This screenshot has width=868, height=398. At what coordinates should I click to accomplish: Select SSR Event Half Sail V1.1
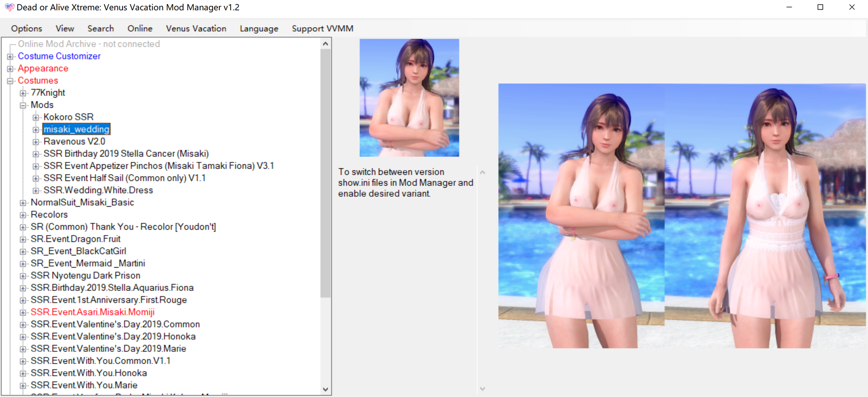pos(124,178)
